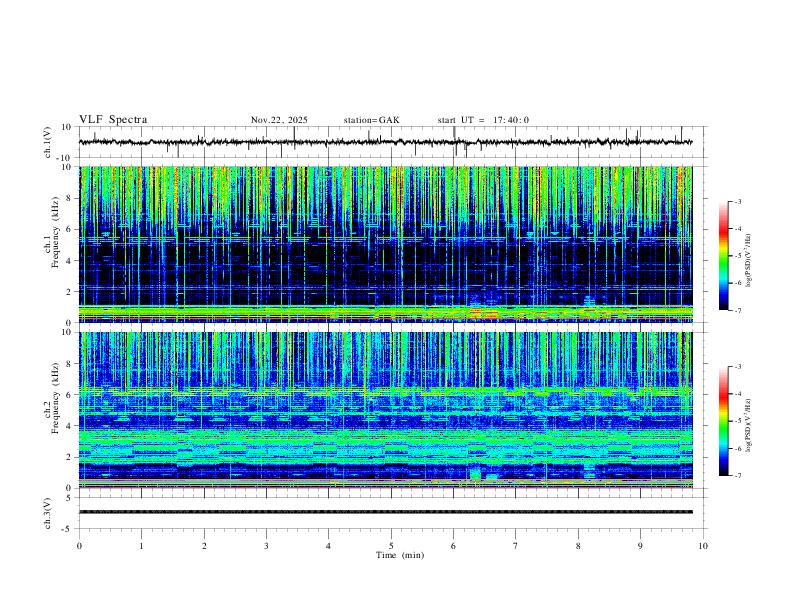The height and width of the screenshot is (612, 792).
Task: Click time axis tick label "4"
Action: pos(328,546)
